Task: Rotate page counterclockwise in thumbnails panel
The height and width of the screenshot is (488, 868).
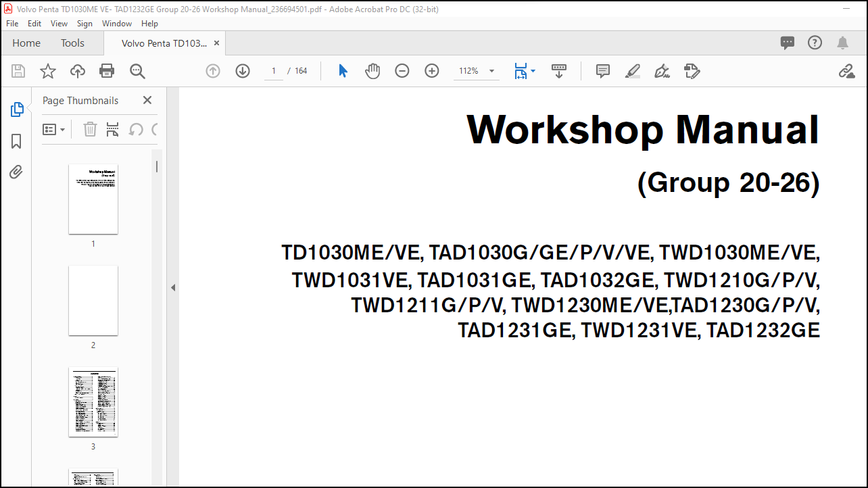Action: pyautogui.click(x=136, y=129)
